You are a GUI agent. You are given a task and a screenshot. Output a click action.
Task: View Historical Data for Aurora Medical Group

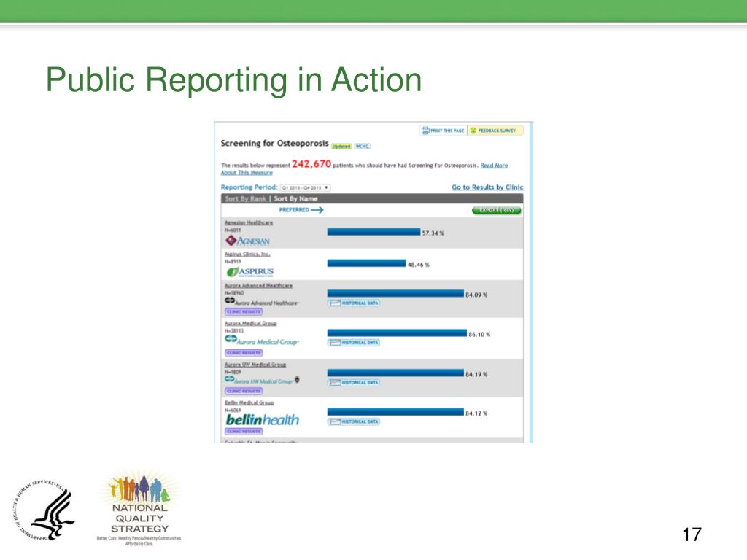coord(354,343)
